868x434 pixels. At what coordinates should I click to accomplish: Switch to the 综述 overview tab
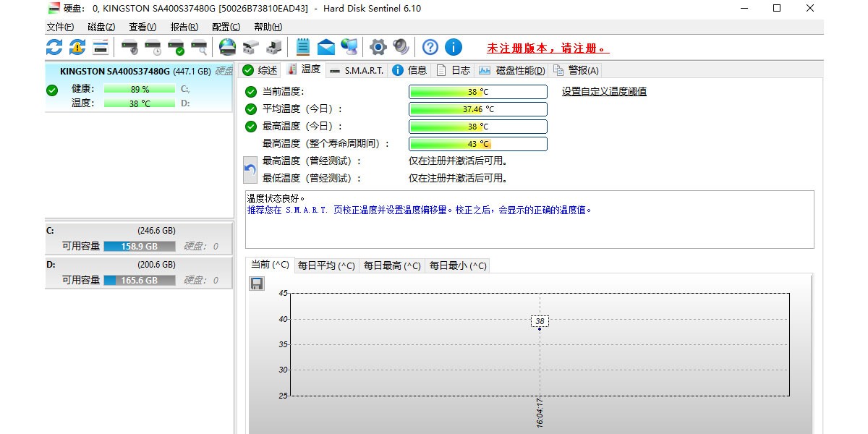pos(260,70)
